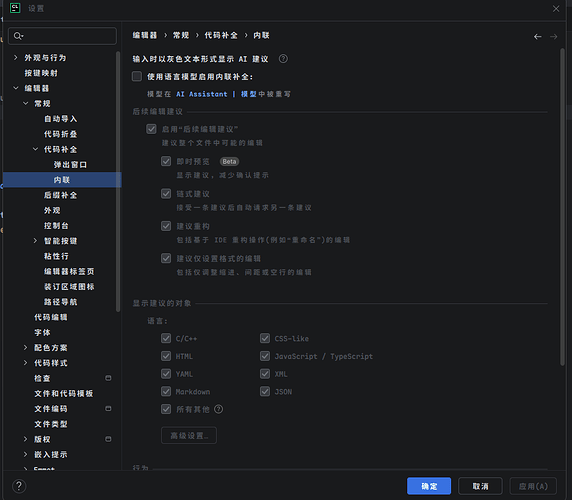The width and height of the screenshot is (572, 500).
Task: Close the settings dialog with the X
Action: 556,8
